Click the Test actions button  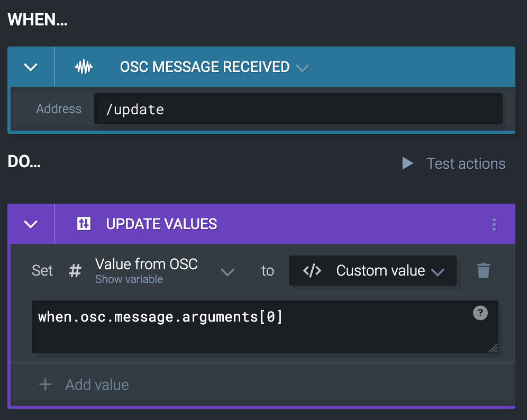[x=453, y=163]
